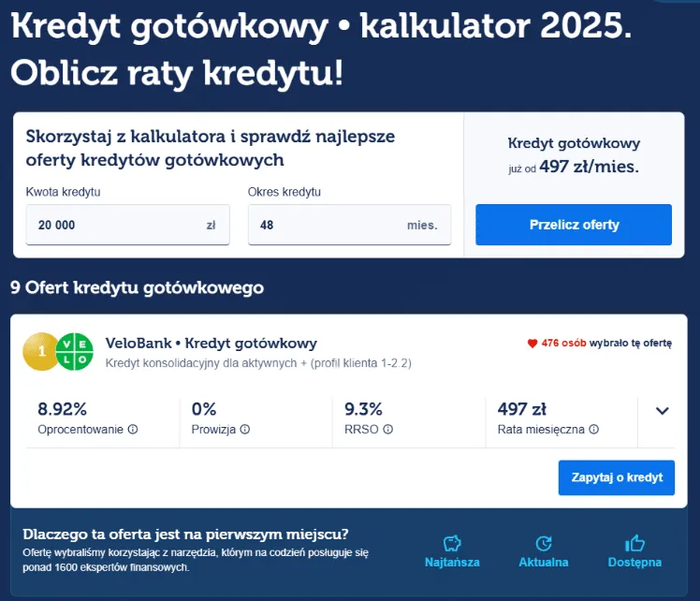Screen dimensions: 700x601
Task: Click the RRSO info icon
Action: (x=387, y=430)
